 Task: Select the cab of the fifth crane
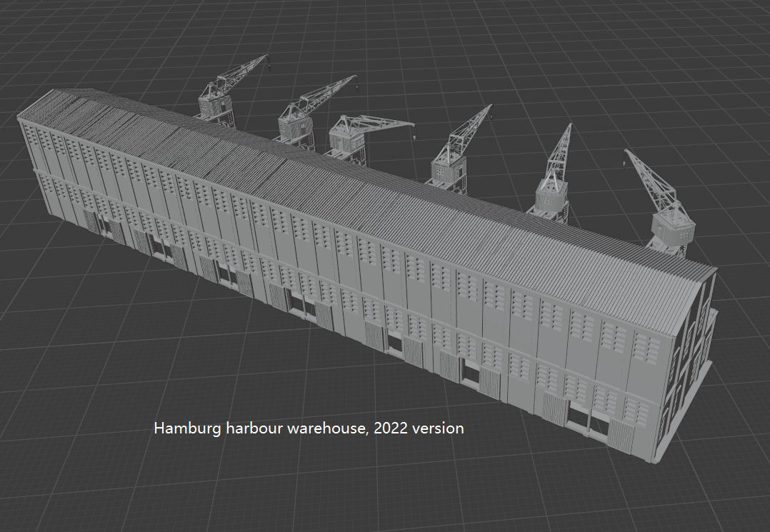[549, 199]
